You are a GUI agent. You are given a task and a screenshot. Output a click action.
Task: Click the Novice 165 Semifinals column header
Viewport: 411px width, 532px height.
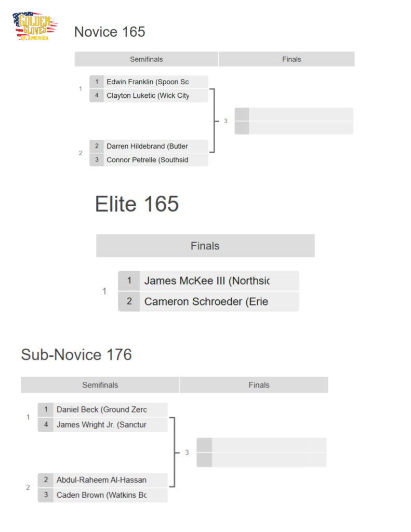coord(146,59)
